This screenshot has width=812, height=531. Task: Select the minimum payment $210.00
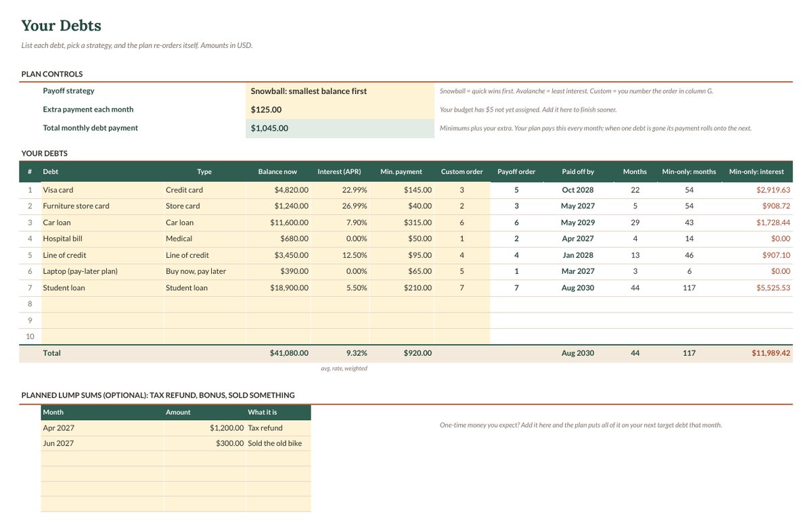(x=402, y=287)
